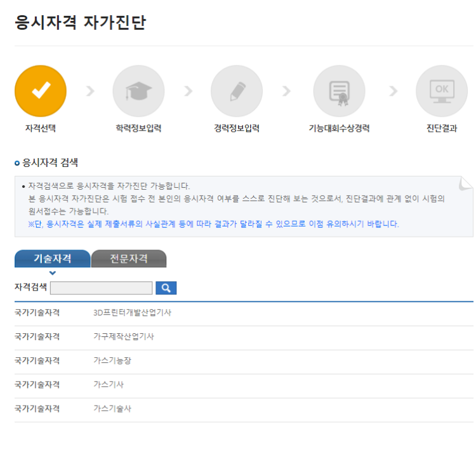This screenshot has height=476, width=476.
Task: Click the orange checkmark 자격선택 step icon
Action: (41, 91)
